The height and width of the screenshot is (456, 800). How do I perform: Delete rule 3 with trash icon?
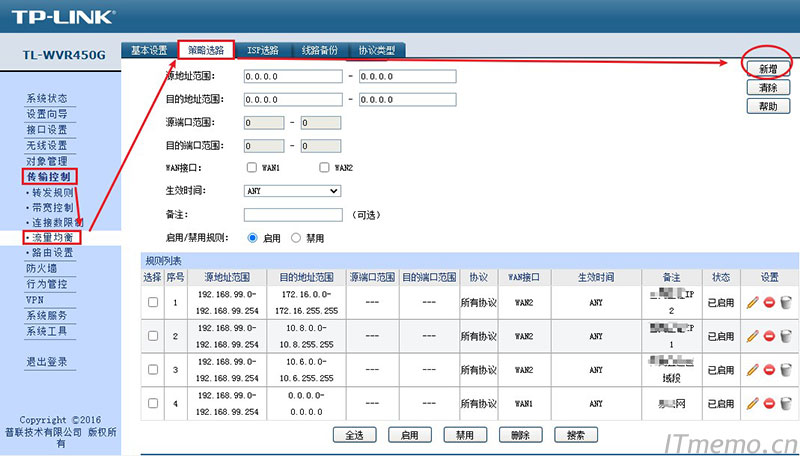786,370
